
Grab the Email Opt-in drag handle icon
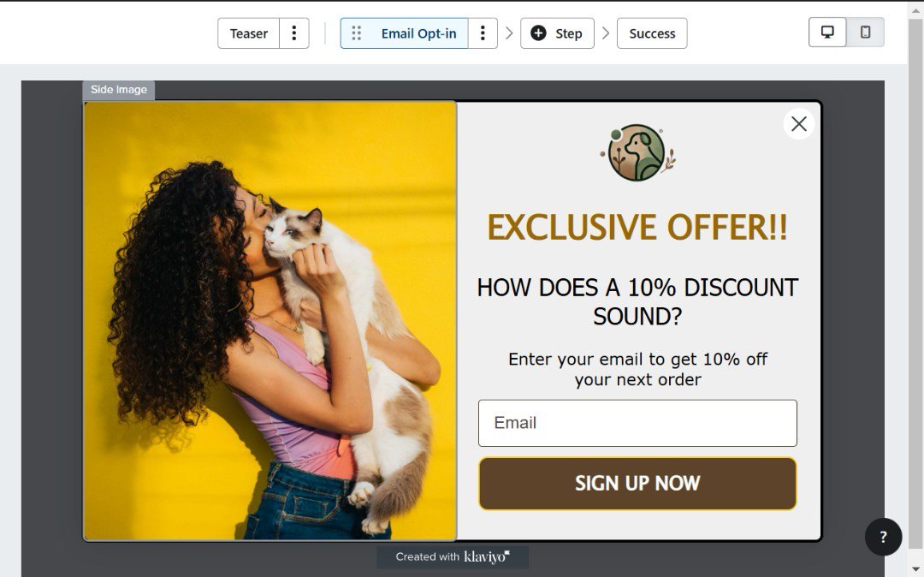point(357,33)
